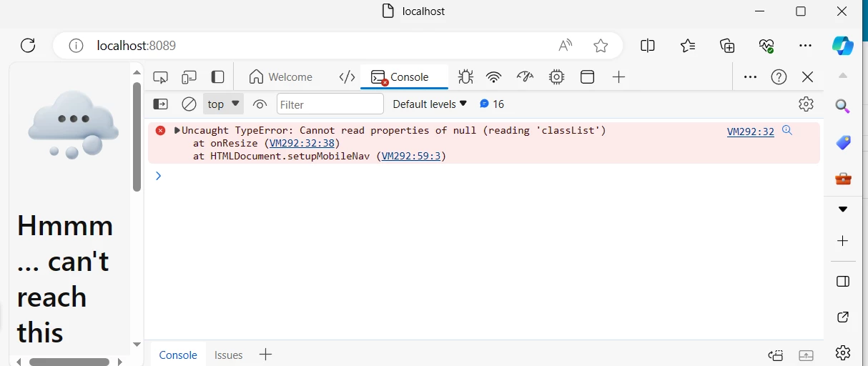Viewport: 868px width, 366px height.
Task: Open sidebar Search magnifier
Action: [x=843, y=107]
